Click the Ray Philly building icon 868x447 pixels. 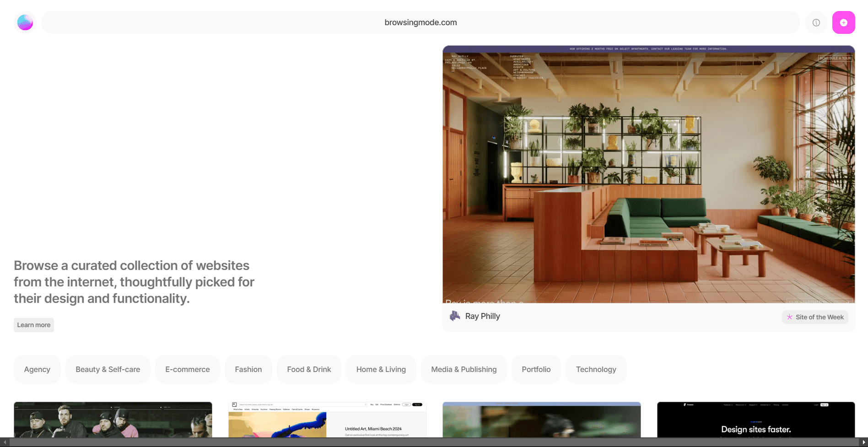click(455, 316)
